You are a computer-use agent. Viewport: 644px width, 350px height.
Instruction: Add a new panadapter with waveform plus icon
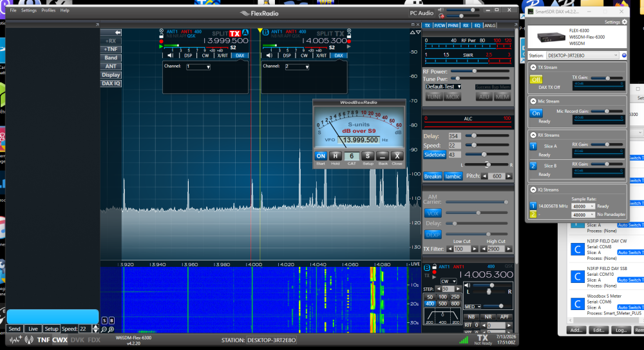15,340
